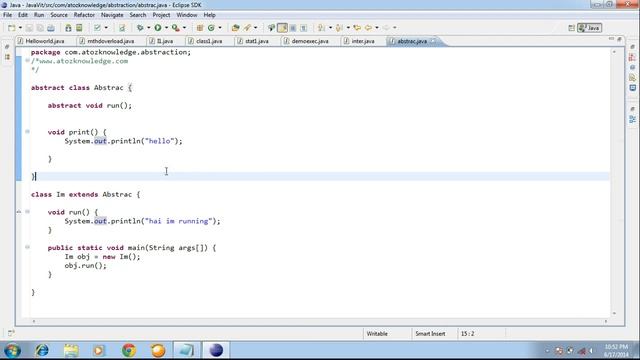
Task: Click the Open Type folder icon
Action: (236, 28)
